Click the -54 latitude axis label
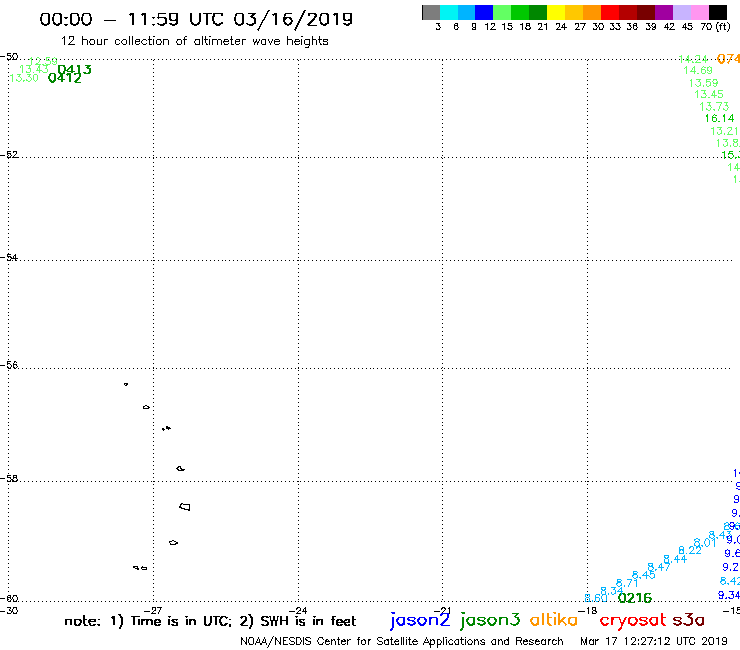Viewport: 740px width, 650px height. click(9, 257)
